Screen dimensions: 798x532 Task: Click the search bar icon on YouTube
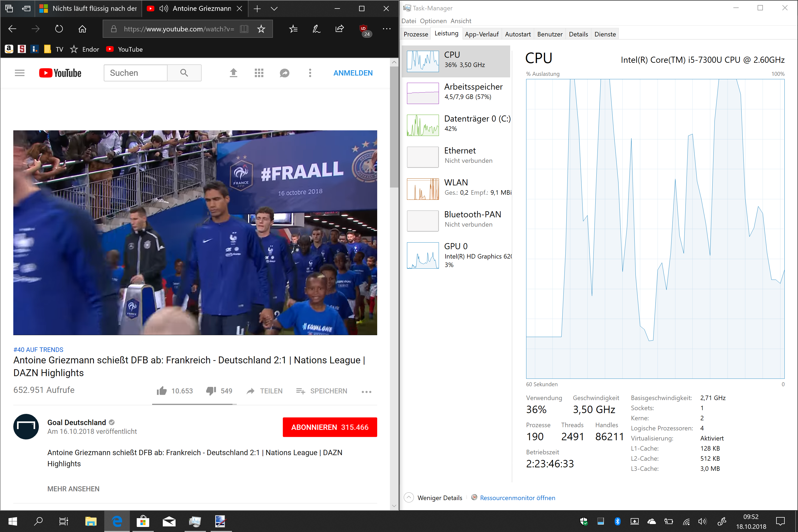[184, 72]
